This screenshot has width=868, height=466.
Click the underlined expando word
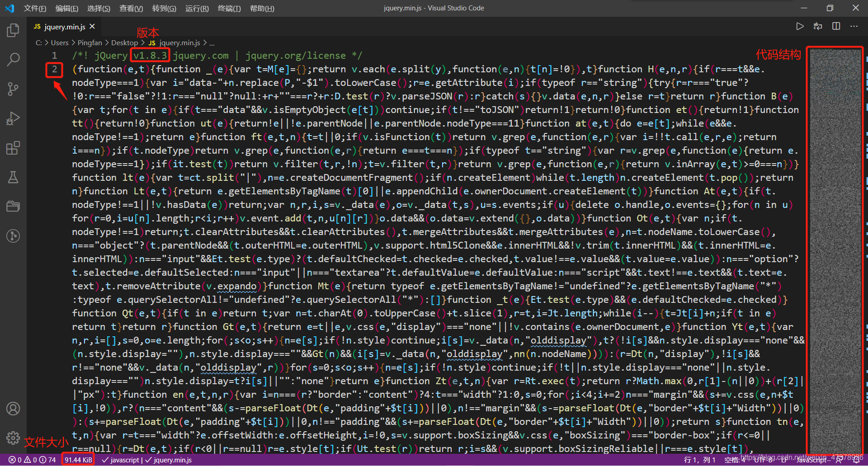pos(237,286)
